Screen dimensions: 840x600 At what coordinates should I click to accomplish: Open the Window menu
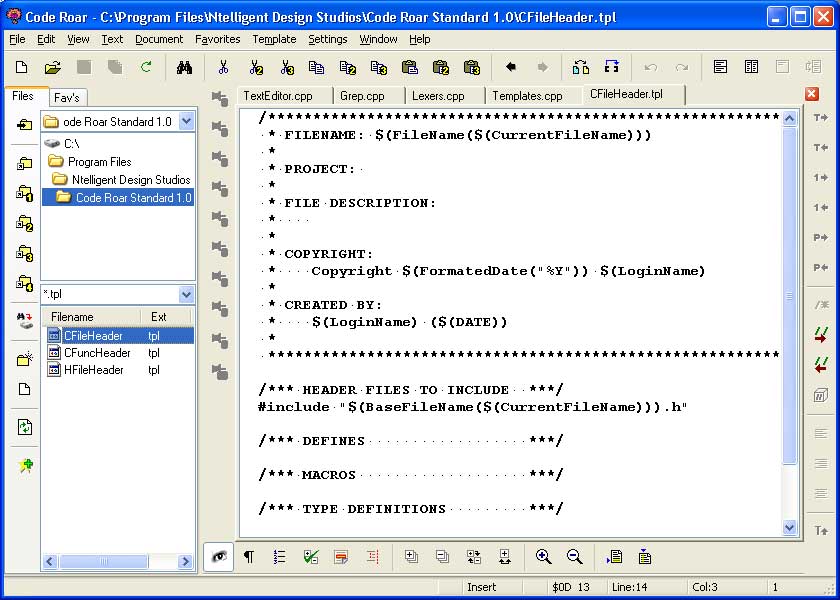(x=378, y=39)
